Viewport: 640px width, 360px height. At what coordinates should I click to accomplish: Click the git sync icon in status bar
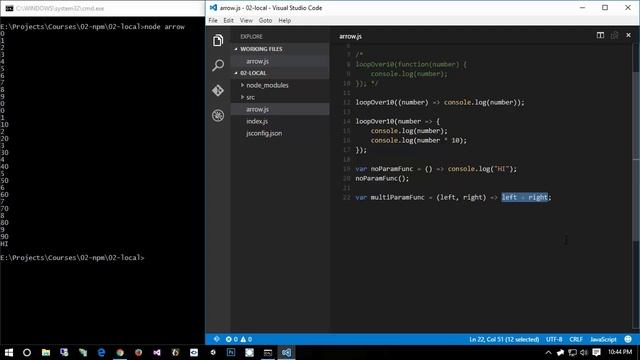217,339
